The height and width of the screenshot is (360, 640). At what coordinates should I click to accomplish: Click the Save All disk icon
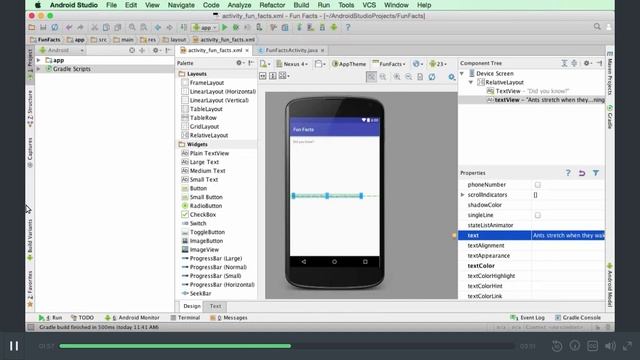point(43,27)
